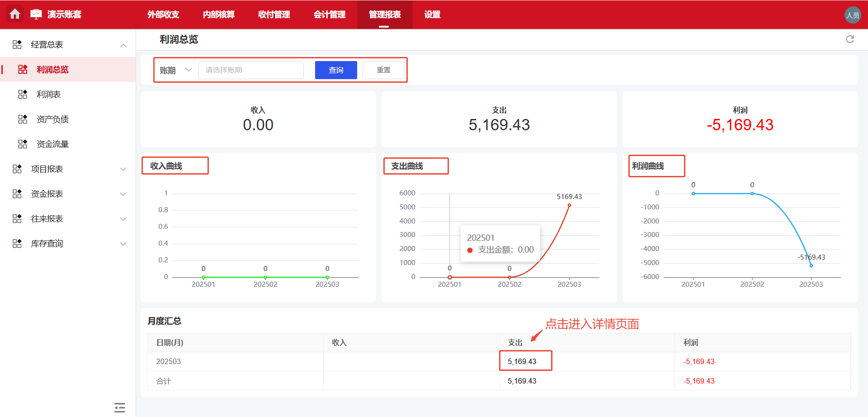The width and height of the screenshot is (868, 417).
Task: Open the 人员 user avatar menu
Action: click(x=853, y=14)
